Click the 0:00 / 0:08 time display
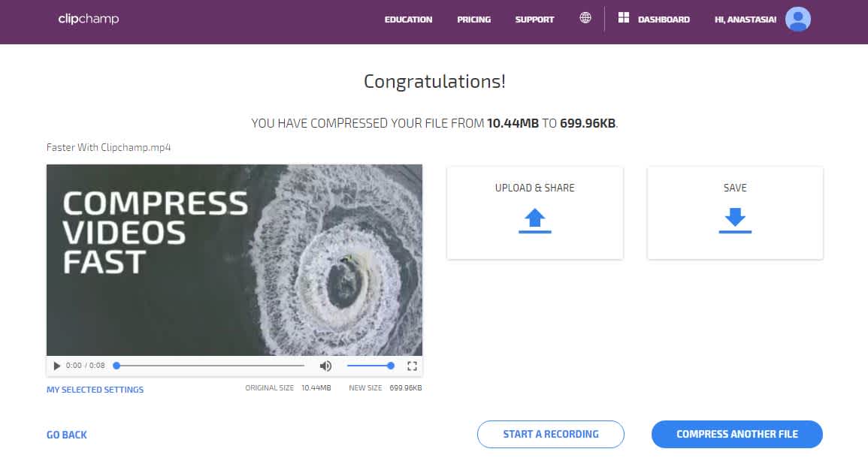 tap(85, 366)
